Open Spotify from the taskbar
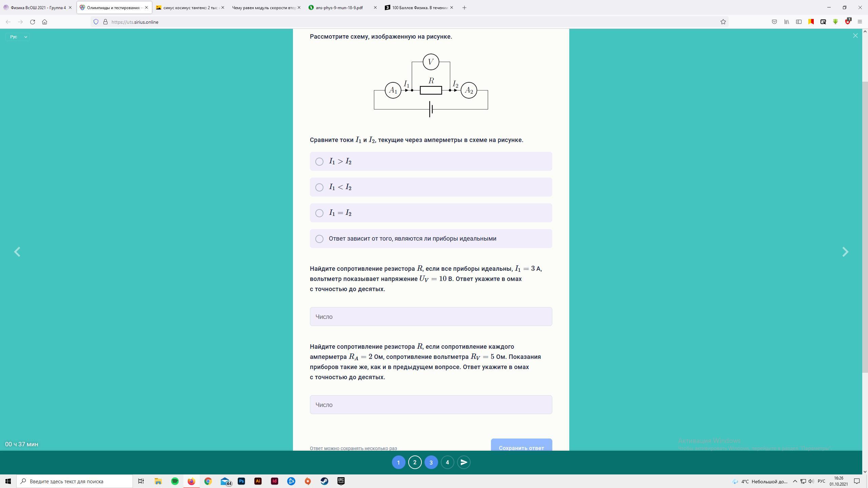 [175, 481]
